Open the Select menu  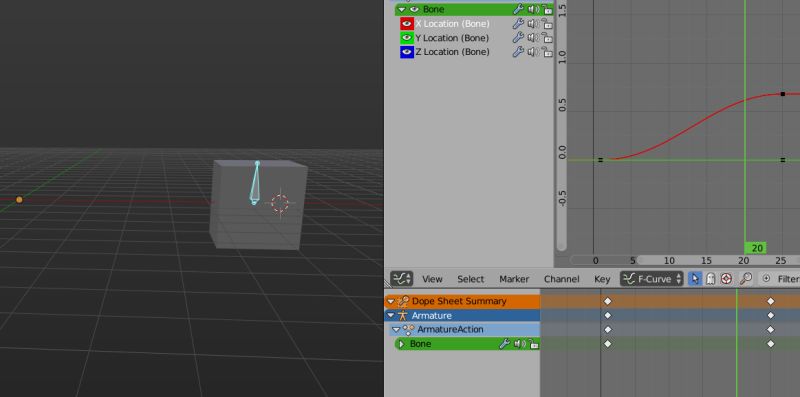(x=470, y=279)
